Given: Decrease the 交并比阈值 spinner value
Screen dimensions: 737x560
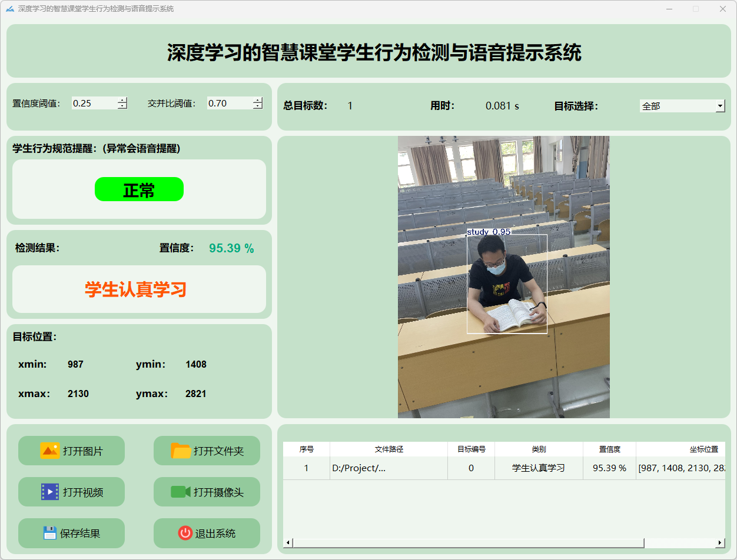Looking at the screenshot, I should coord(257,106).
